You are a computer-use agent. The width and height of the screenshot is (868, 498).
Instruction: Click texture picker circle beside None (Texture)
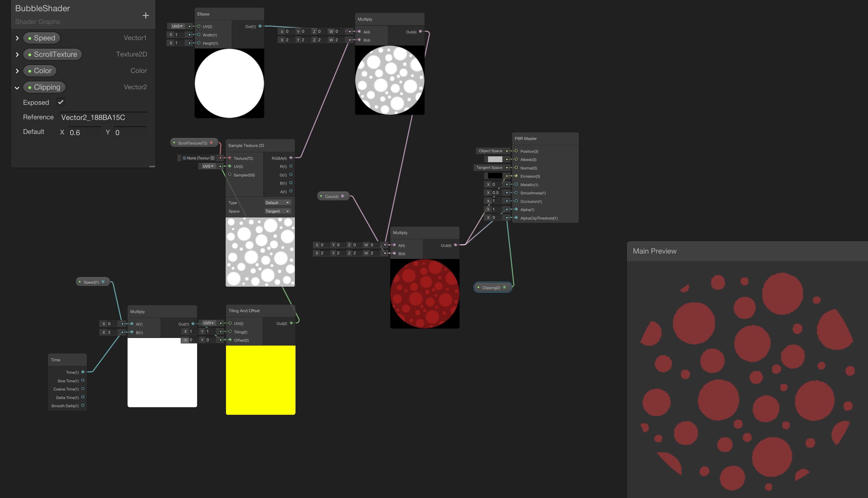(212, 158)
